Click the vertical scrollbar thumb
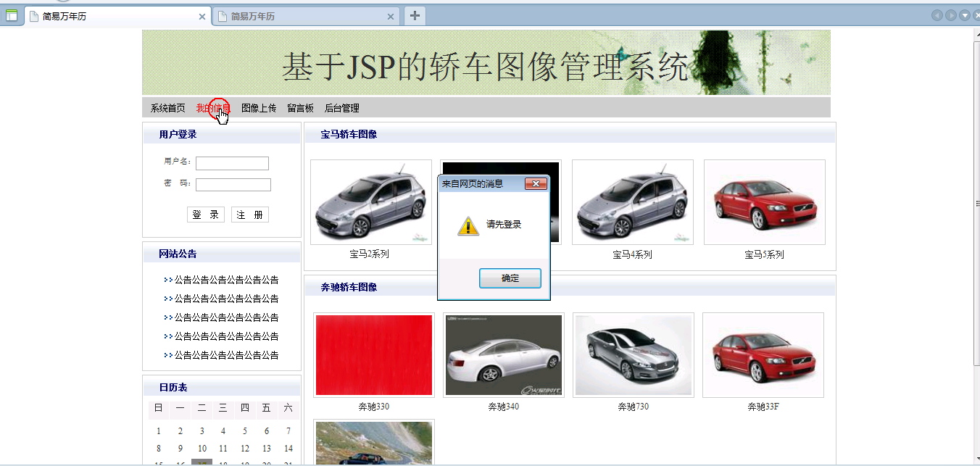This screenshot has width=980, height=466. pyautogui.click(x=976, y=204)
